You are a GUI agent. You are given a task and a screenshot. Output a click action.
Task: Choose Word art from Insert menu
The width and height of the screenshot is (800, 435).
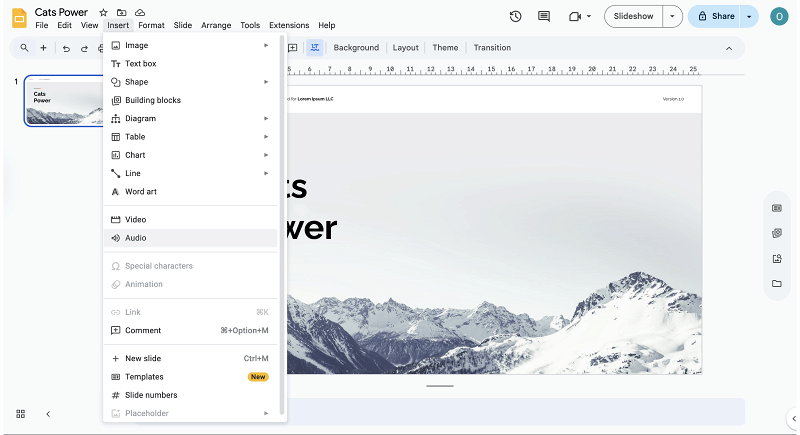pyautogui.click(x=190, y=192)
